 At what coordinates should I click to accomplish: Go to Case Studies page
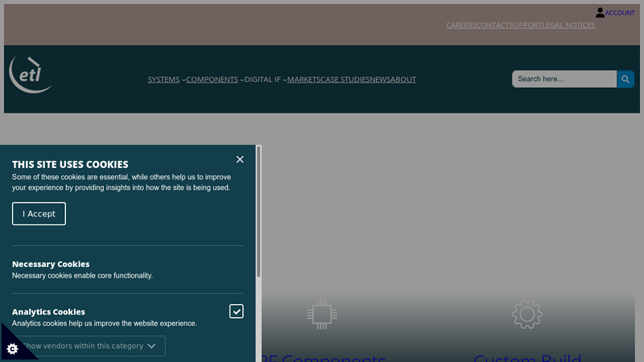click(x=344, y=80)
